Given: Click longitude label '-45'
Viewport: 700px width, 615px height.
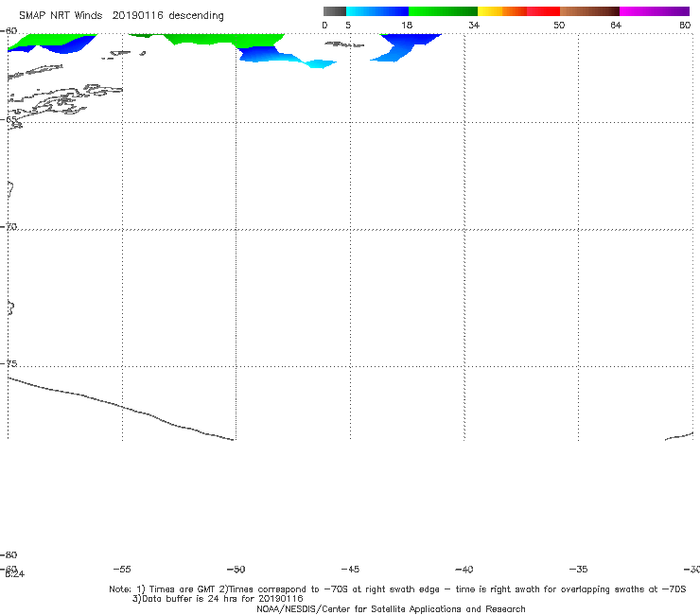Looking at the screenshot, I should (350, 570).
